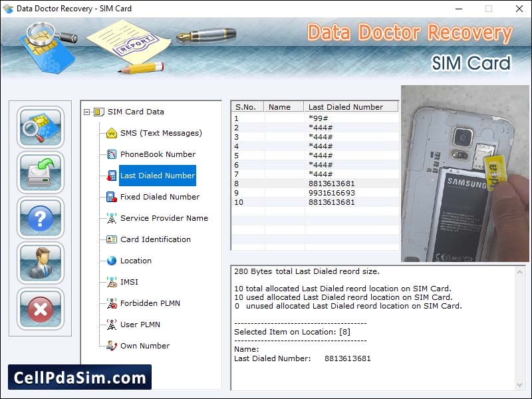Click the Selected Item on Location text
This screenshot has width=532, height=399.
coord(292,332)
